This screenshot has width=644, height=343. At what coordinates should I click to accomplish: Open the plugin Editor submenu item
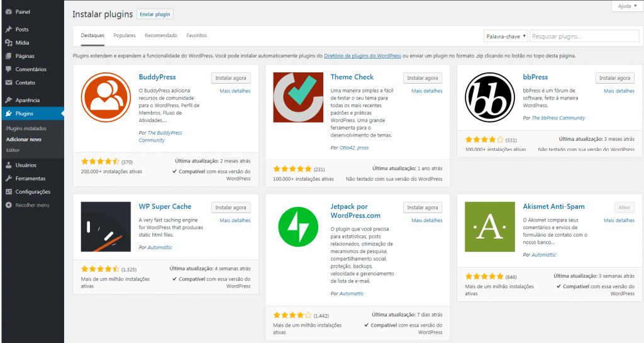(x=13, y=150)
